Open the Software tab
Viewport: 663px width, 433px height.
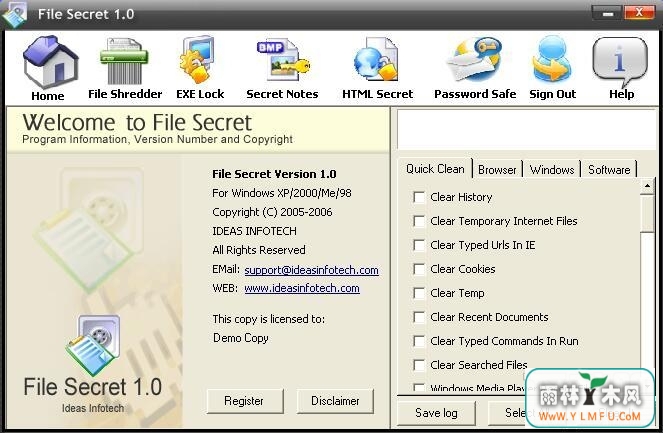pos(609,170)
